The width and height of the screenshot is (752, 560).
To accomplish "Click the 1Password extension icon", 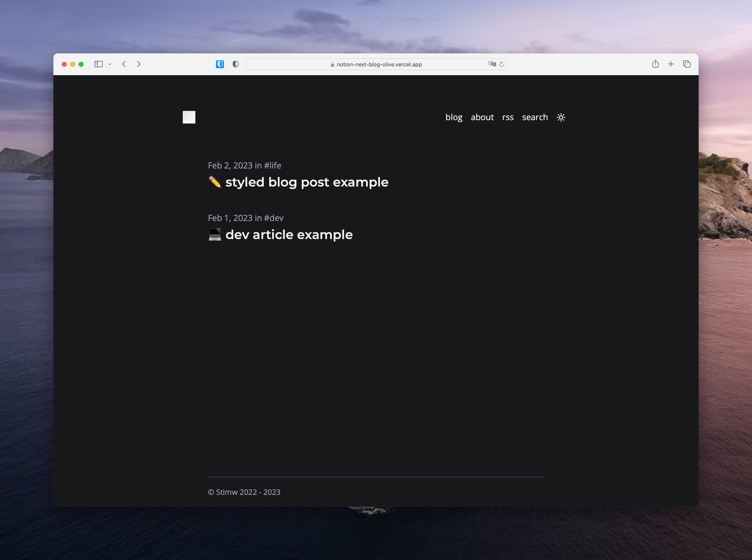I will point(220,63).
